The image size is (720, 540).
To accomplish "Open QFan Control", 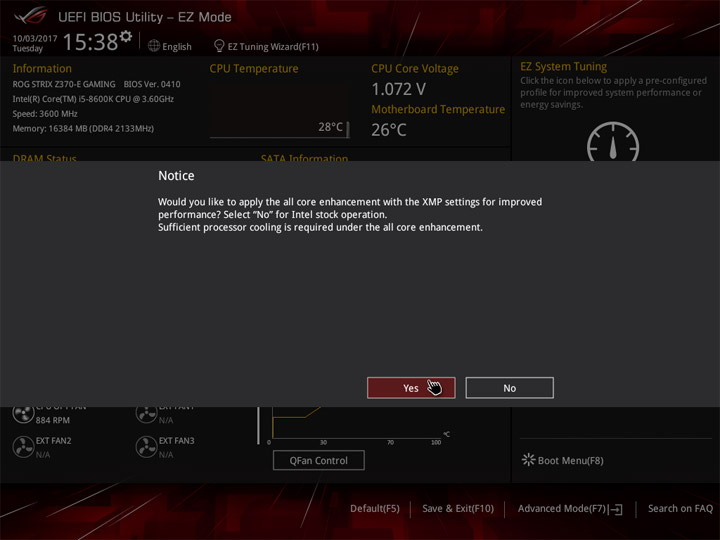I will (319, 460).
